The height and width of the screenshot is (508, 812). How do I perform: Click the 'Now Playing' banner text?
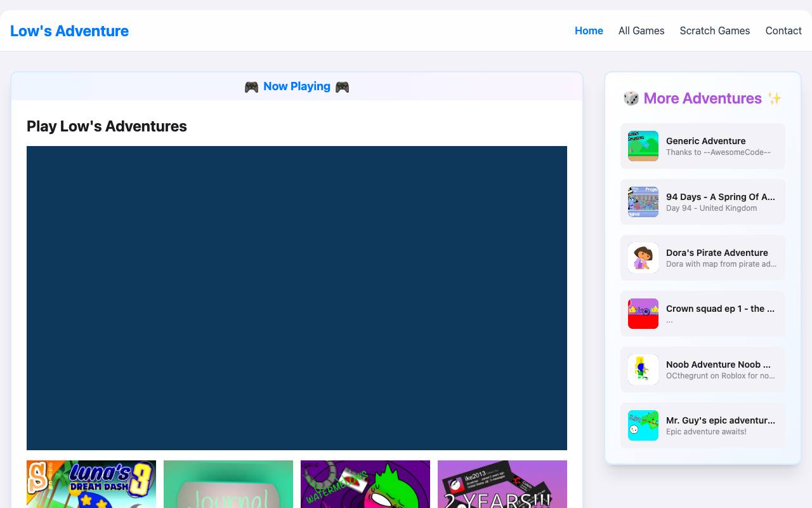(297, 86)
